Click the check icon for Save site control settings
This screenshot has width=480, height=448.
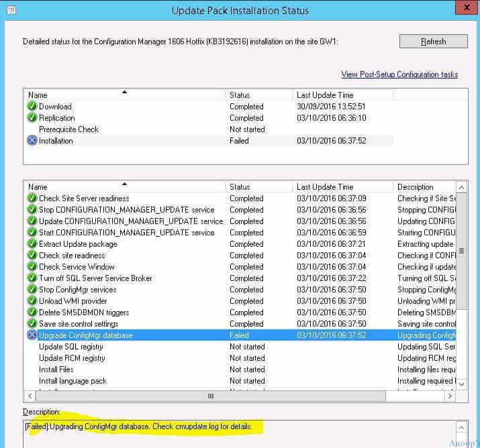32,323
